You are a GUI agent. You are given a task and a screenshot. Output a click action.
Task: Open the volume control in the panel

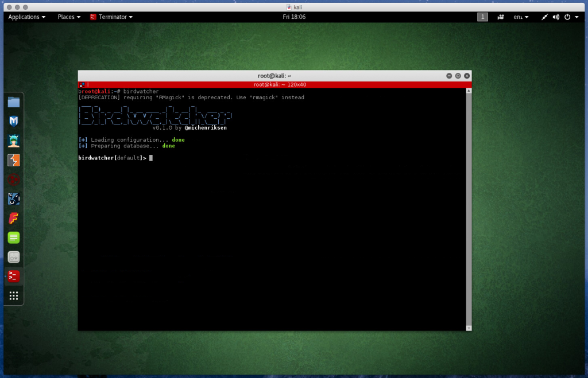[x=556, y=17]
